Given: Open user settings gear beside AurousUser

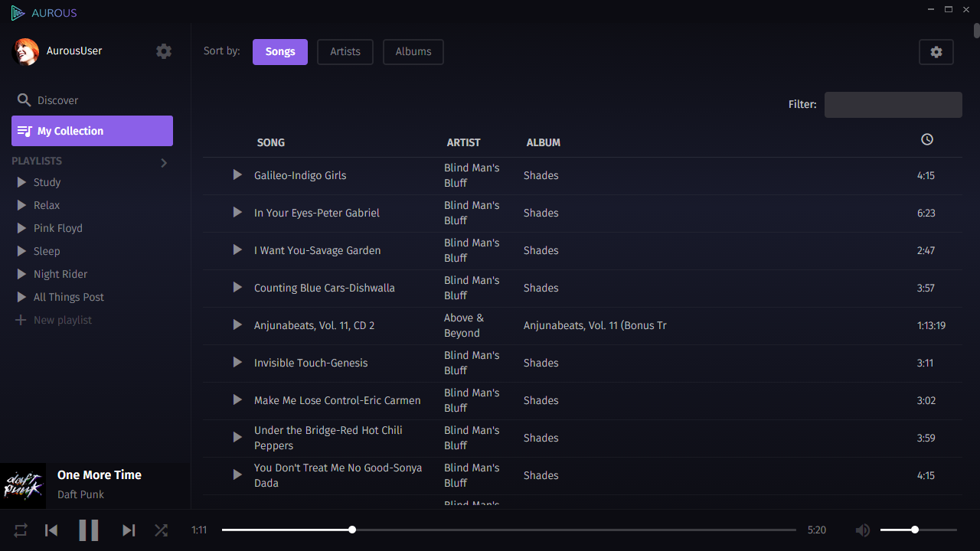Looking at the screenshot, I should click(x=164, y=51).
